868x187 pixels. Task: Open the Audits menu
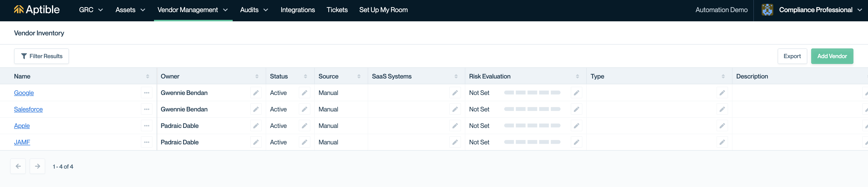(254, 10)
